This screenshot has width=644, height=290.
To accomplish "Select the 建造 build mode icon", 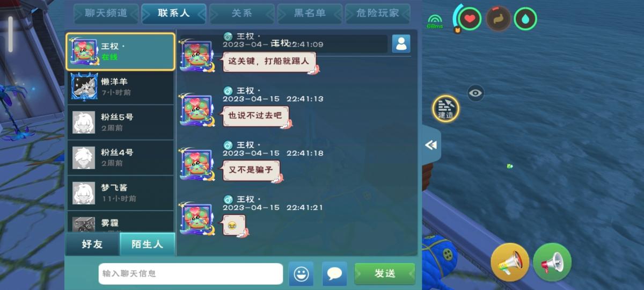I will tap(446, 108).
